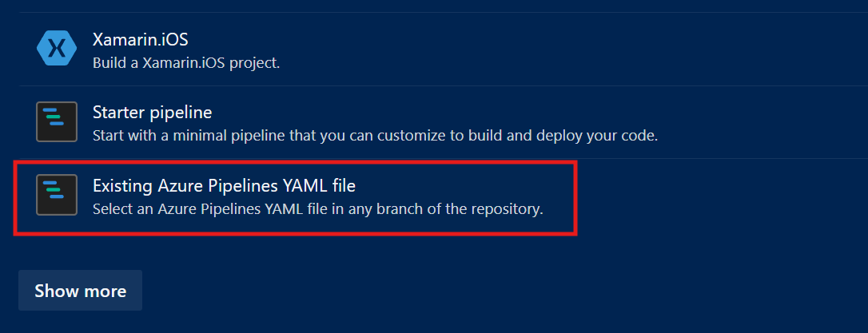Click the word 'Starter' in the pipeline title
Viewport: 868px width, 333px height.
point(117,113)
